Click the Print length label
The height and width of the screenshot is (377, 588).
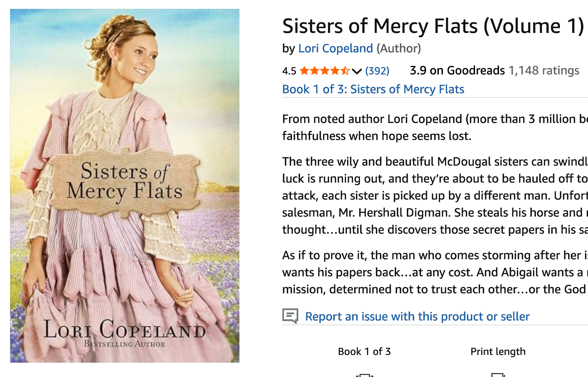pyautogui.click(x=498, y=351)
